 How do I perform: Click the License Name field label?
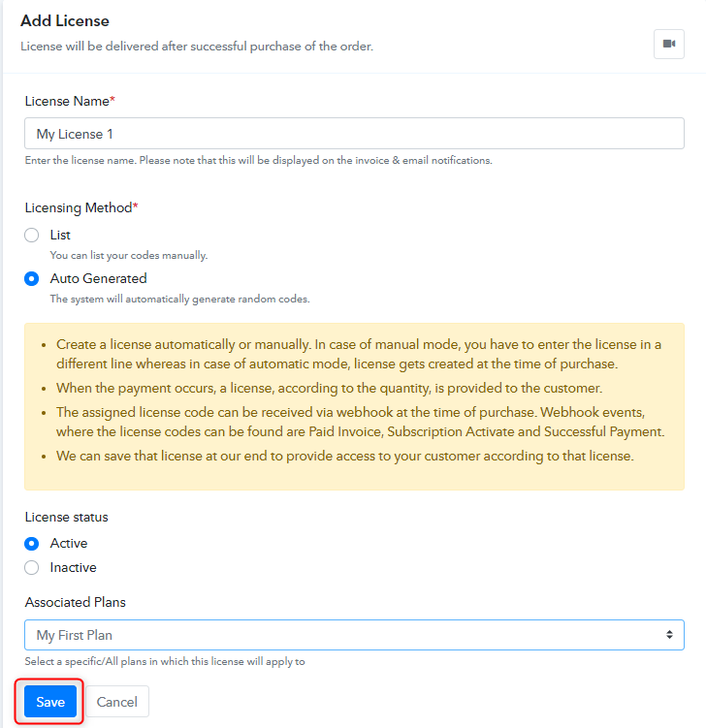[x=70, y=101]
